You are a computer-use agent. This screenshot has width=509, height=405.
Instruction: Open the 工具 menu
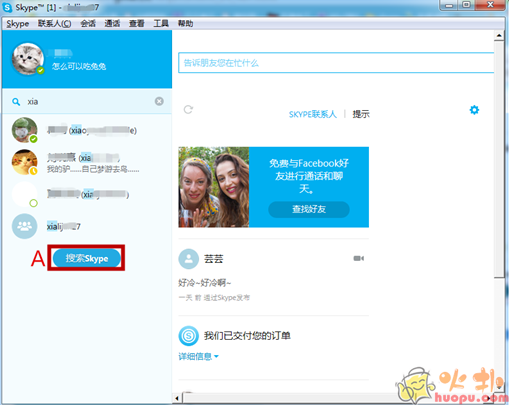(x=161, y=24)
